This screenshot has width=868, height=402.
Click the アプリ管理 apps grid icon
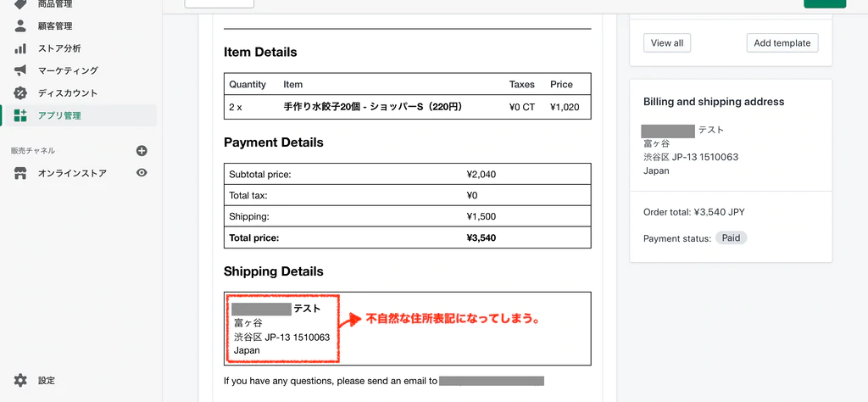click(x=20, y=115)
